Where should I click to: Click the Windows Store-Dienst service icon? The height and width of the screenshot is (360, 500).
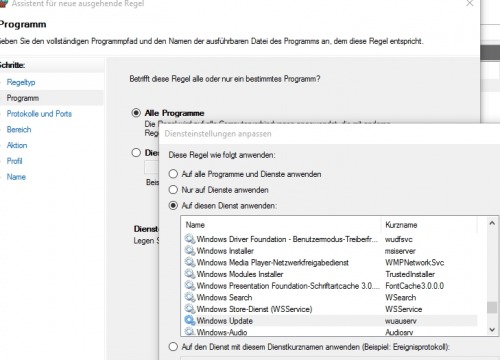point(190,309)
